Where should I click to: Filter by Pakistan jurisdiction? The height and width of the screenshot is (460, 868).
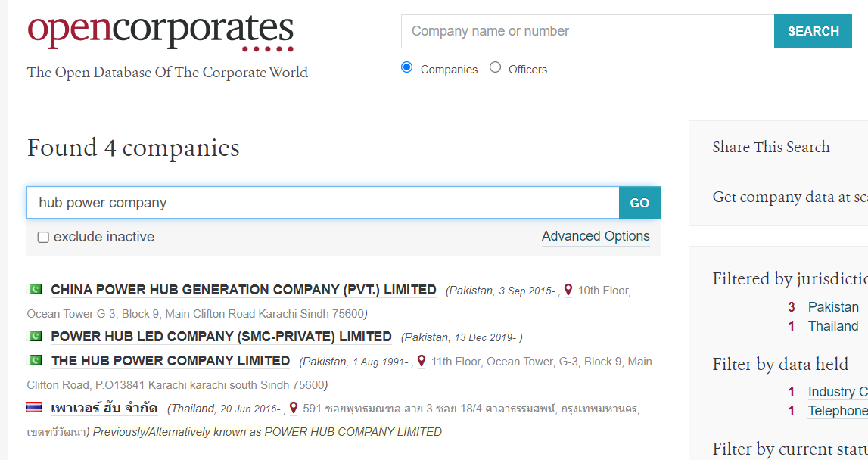(x=833, y=306)
